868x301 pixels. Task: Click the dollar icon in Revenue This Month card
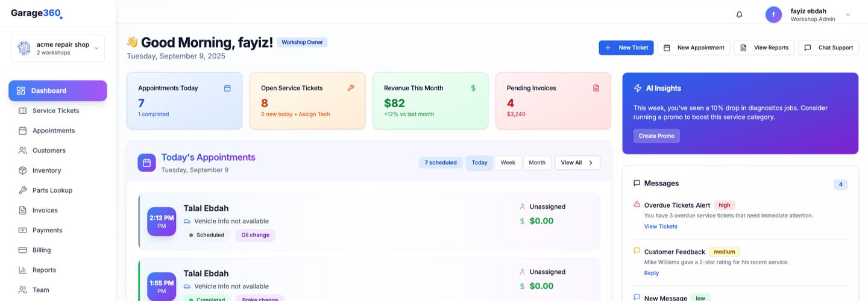point(473,88)
